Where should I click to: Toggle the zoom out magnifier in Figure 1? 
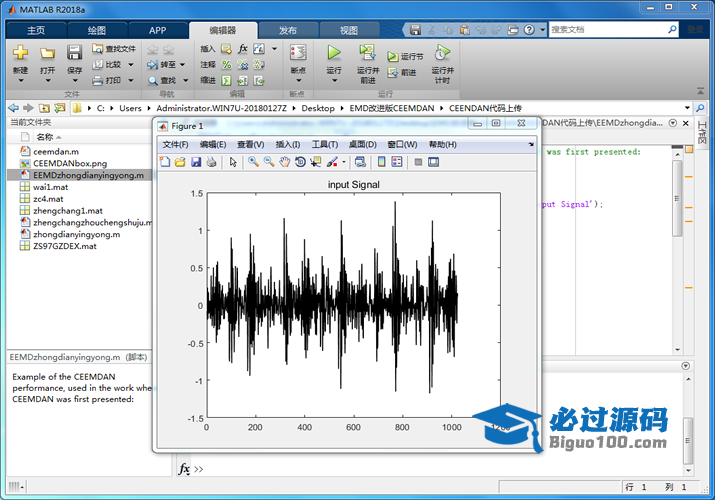(x=269, y=162)
